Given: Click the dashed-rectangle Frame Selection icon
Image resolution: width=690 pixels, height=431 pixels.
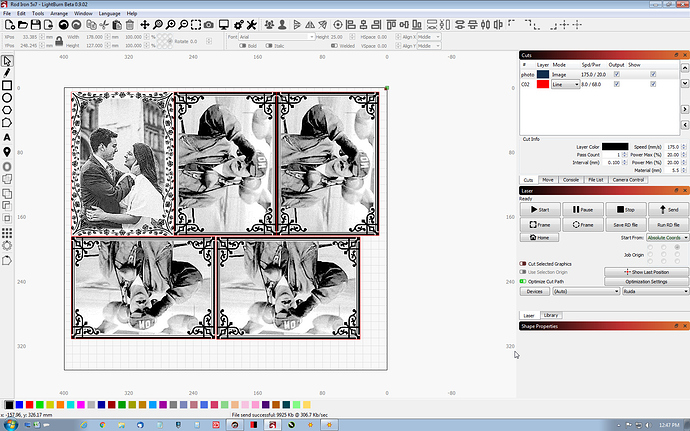Looking at the screenshot, I should 196,25.
